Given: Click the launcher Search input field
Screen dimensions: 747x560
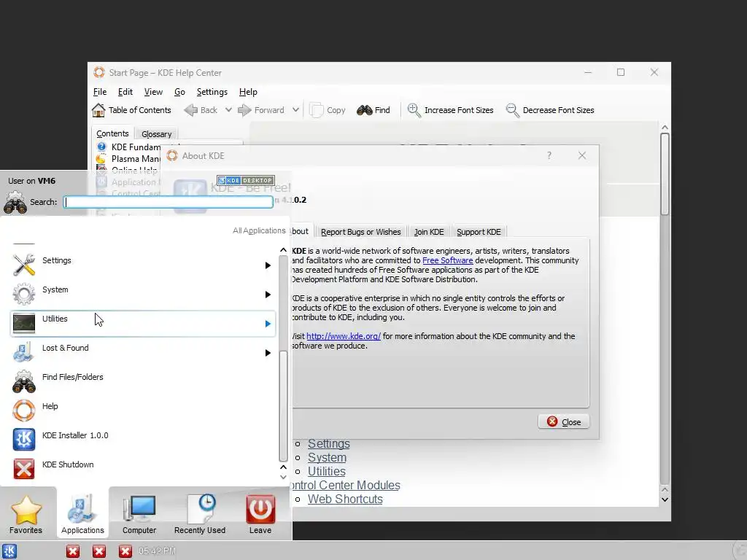Looking at the screenshot, I should [x=169, y=202].
